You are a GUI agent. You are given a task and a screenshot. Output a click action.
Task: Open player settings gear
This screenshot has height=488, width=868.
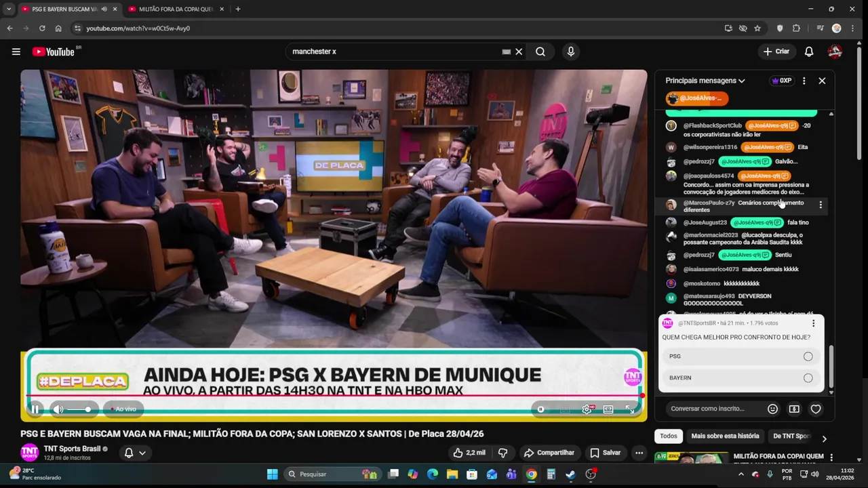[587, 409]
